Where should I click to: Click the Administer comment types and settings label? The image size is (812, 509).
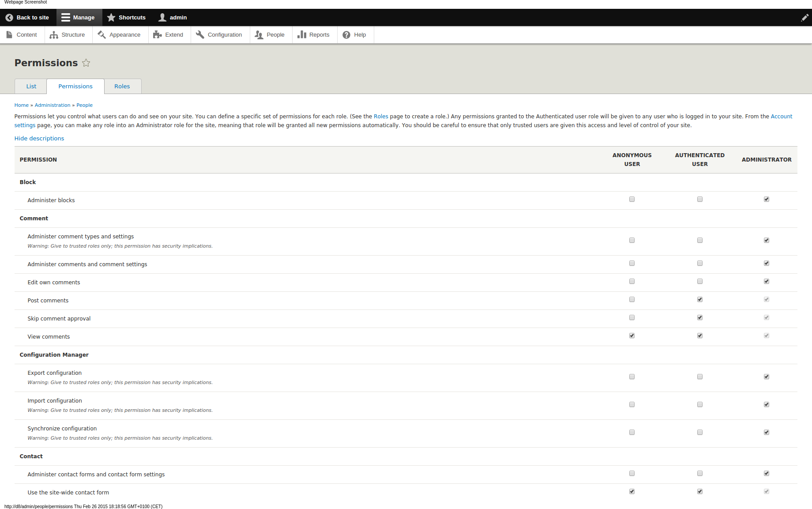coord(81,237)
